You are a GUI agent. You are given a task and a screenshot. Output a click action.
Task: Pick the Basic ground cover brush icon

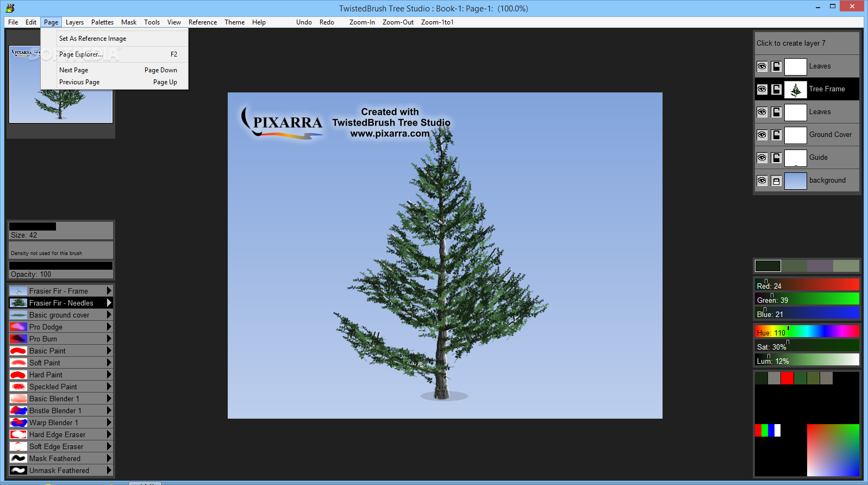pos(18,315)
